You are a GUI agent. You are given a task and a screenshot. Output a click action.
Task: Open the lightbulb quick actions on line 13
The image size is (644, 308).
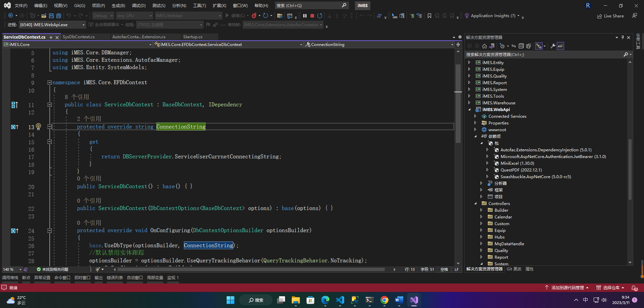point(39,126)
